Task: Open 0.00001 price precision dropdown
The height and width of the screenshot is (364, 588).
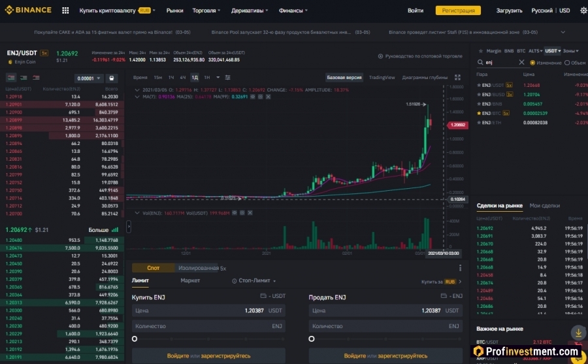Action: pos(88,78)
